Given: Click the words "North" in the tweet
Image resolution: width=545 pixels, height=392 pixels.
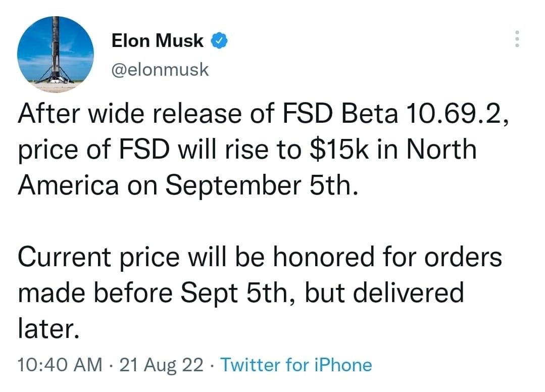Looking at the screenshot, I should [x=441, y=150].
